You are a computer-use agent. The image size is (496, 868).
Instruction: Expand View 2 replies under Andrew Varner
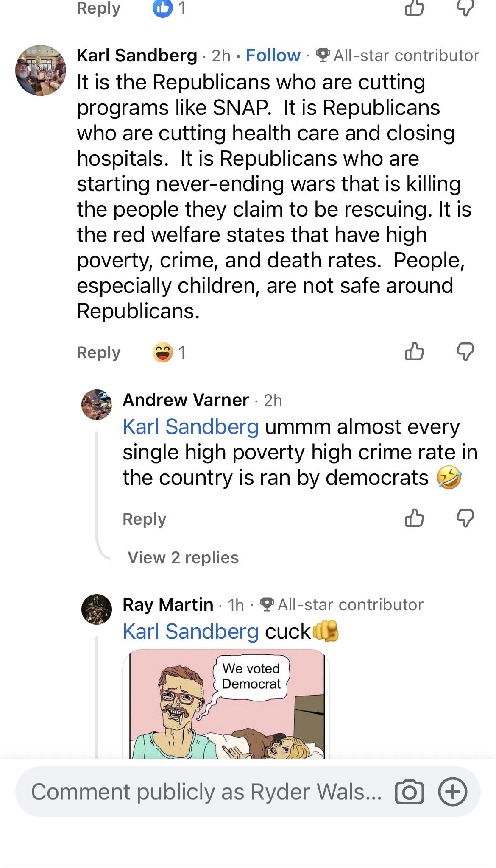click(183, 558)
